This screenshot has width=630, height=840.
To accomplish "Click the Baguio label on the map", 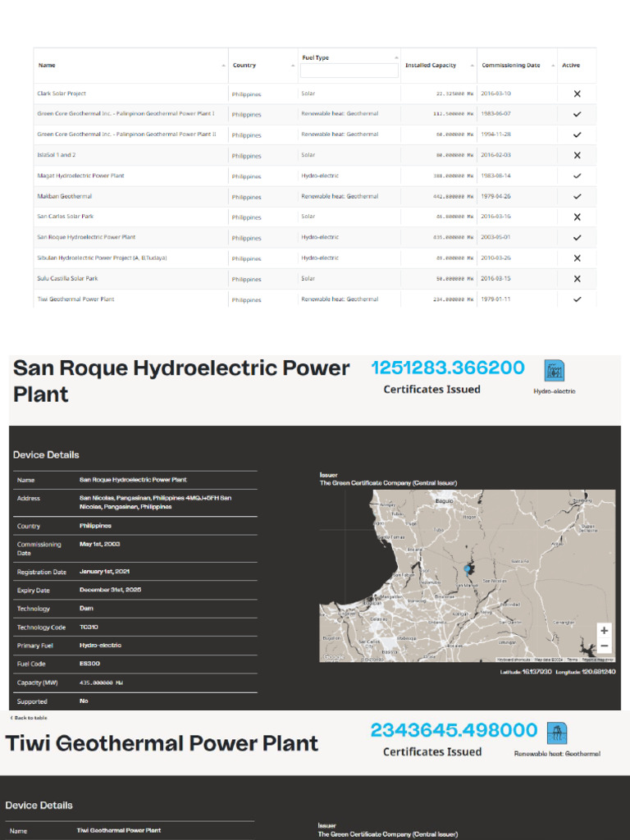I will pyautogui.click(x=444, y=501).
